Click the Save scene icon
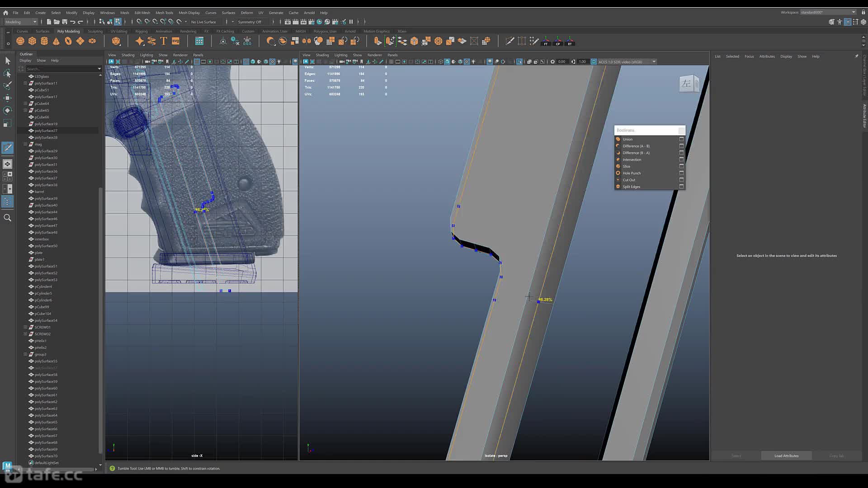The width and height of the screenshot is (868, 488). click(65, 22)
